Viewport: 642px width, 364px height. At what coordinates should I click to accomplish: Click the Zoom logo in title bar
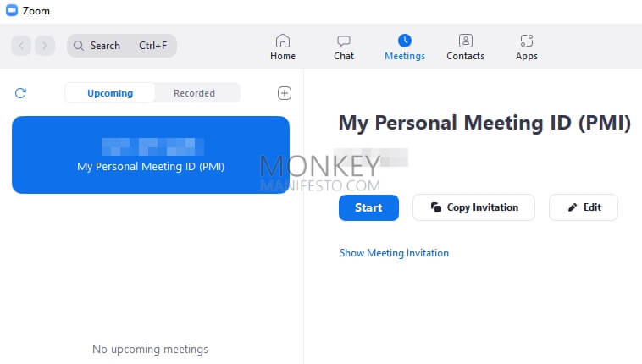pyautogui.click(x=12, y=10)
